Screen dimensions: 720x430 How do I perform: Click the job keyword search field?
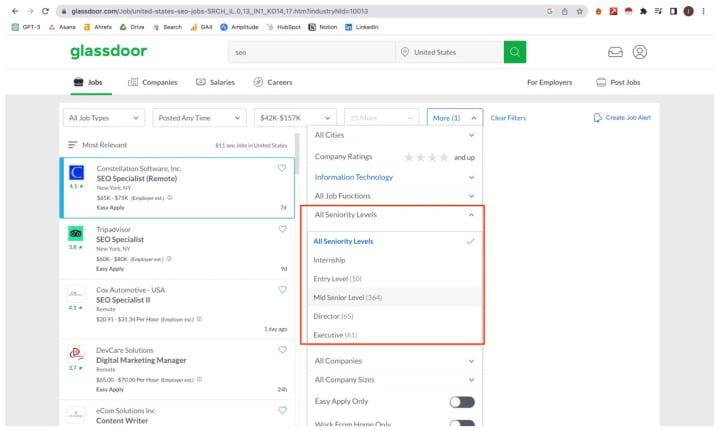click(x=311, y=52)
